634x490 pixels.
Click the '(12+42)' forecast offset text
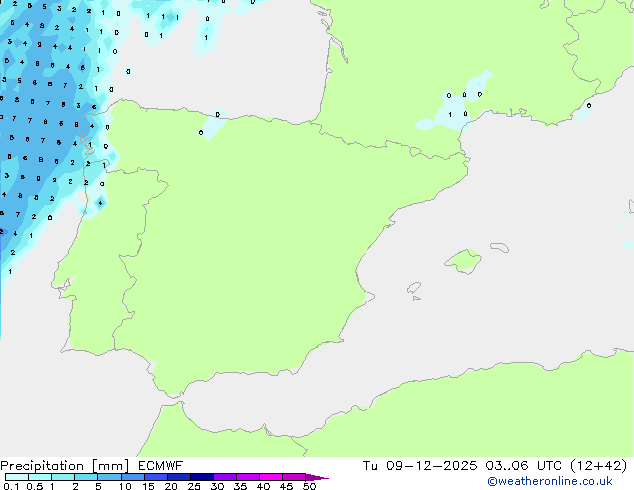pos(598,466)
